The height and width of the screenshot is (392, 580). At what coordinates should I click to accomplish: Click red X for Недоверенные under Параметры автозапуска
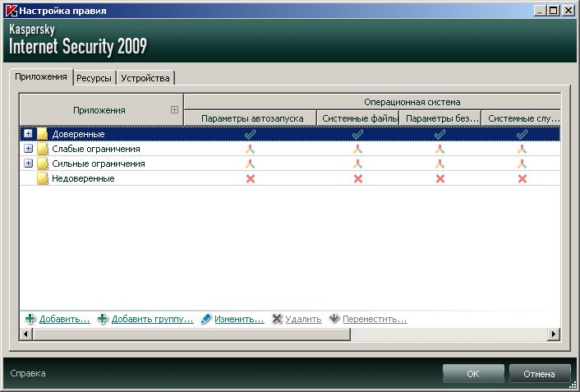pyautogui.click(x=251, y=178)
